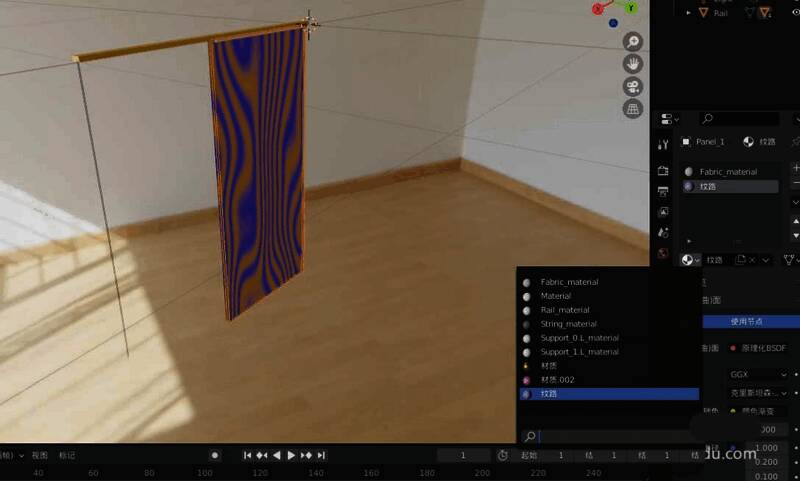
Task: Click the pan hand viewport icon
Action: coord(633,63)
